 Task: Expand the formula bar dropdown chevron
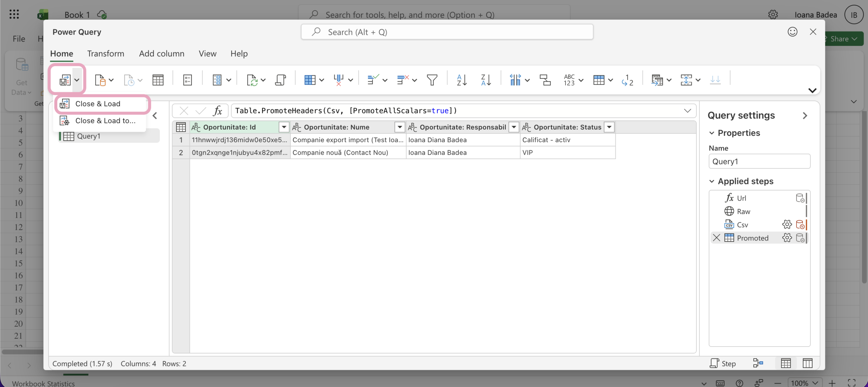coord(687,111)
